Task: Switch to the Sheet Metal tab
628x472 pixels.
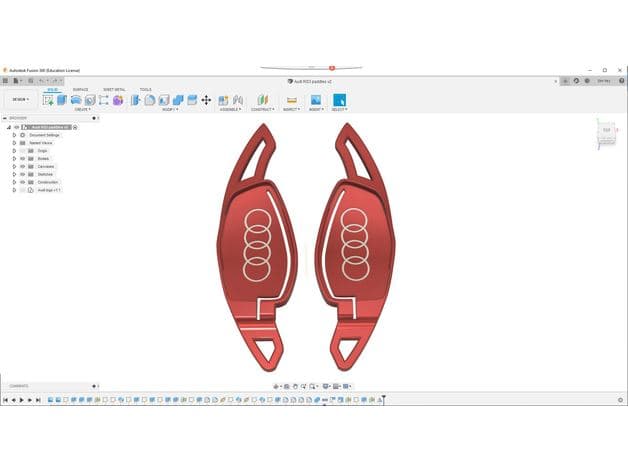Action: (114, 89)
